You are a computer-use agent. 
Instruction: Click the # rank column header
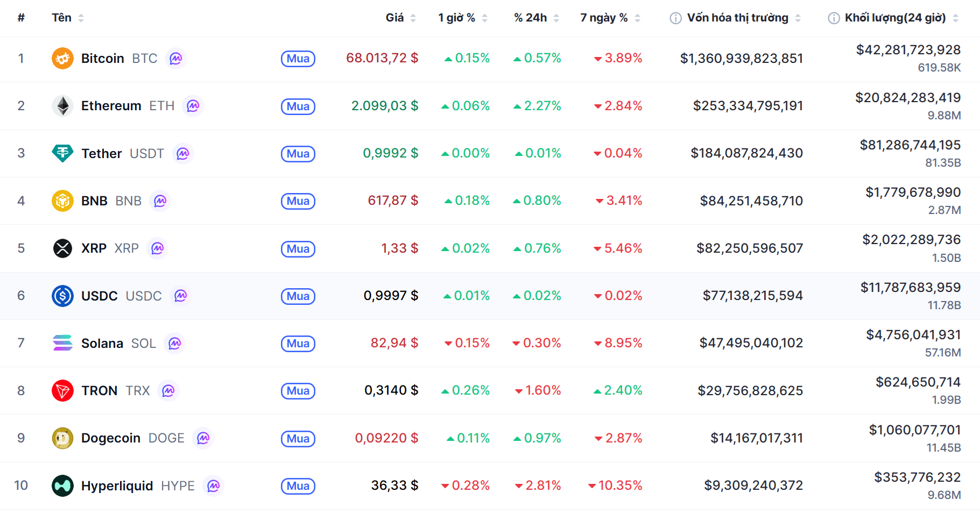coord(21,18)
